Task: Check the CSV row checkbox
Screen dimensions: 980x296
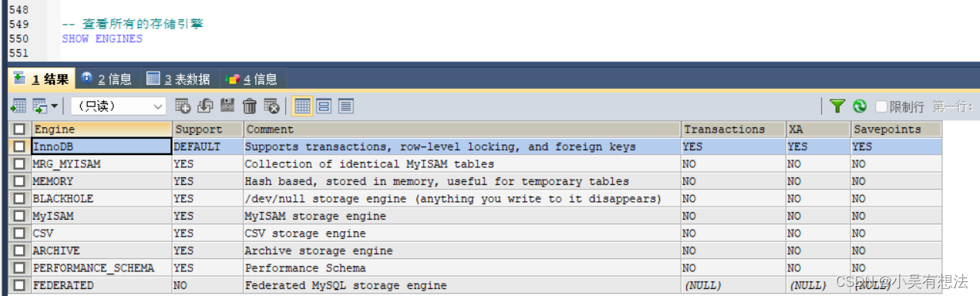Action: click(x=19, y=234)
